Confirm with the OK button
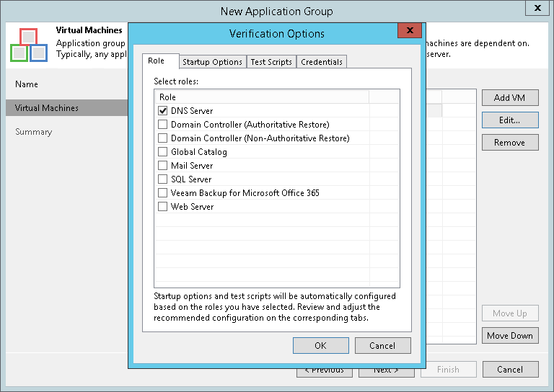This screenshot has height=392, width=554. (x=321, y=346)
